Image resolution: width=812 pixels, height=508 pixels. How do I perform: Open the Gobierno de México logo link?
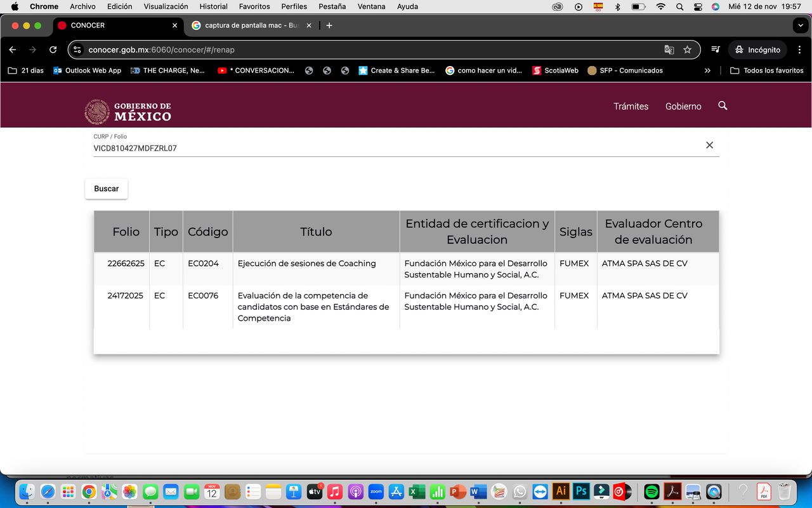click(x=128, y=111)
